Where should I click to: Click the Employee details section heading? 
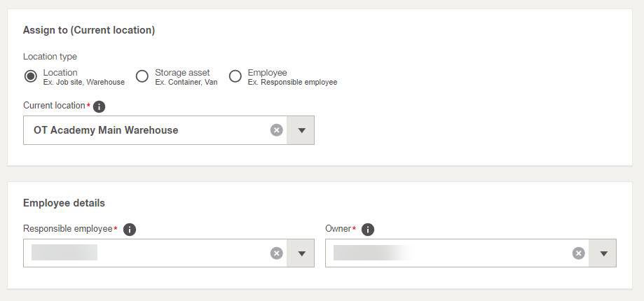tap(64, 203)
